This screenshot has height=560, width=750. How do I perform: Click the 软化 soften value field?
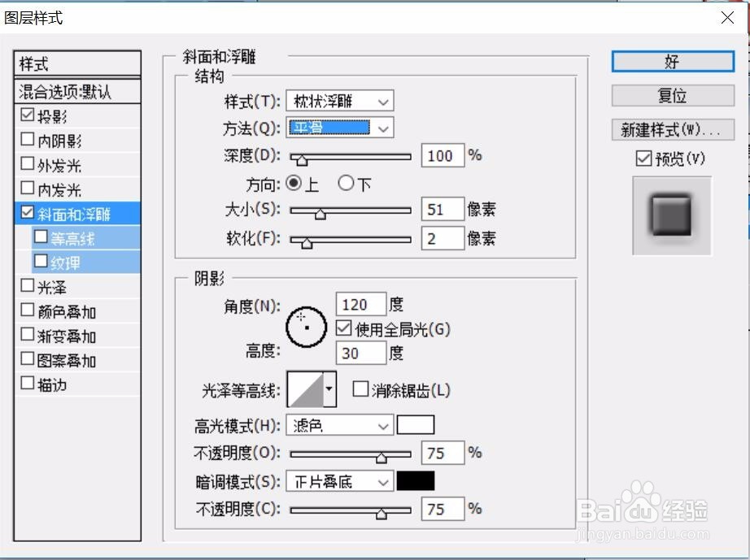tap(443, 238)
